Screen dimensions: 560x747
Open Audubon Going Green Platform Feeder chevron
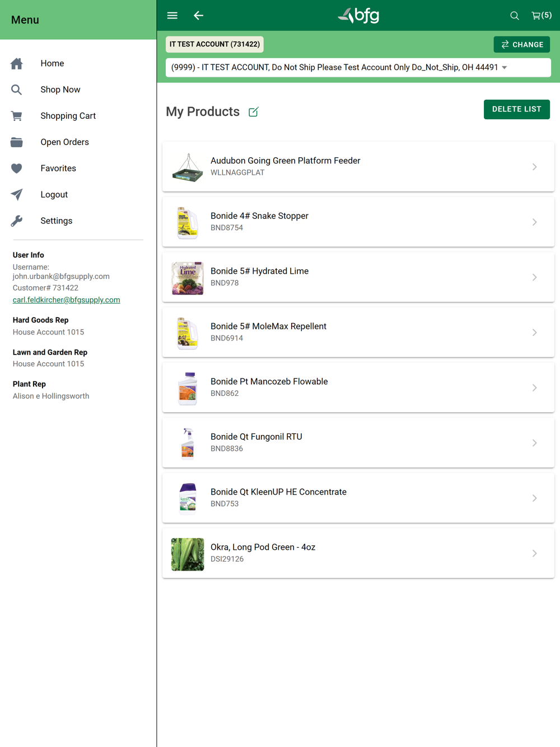tap(535, 167)
